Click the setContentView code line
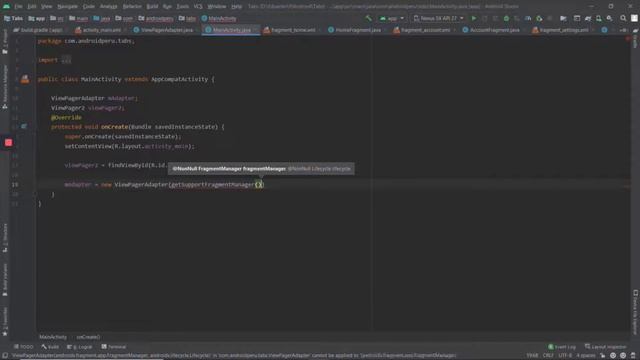This screenshot has width=640, height=360. pyautogui.click(x=130, y=146)
